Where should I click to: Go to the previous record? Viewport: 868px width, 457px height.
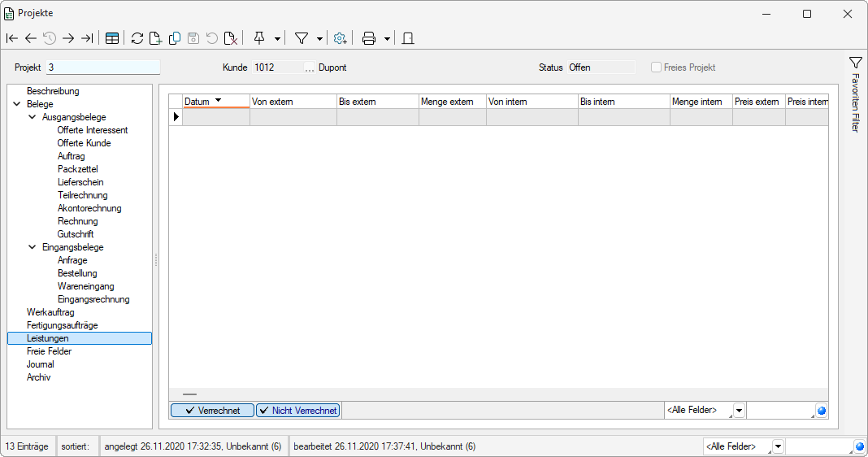click(30, 38)
